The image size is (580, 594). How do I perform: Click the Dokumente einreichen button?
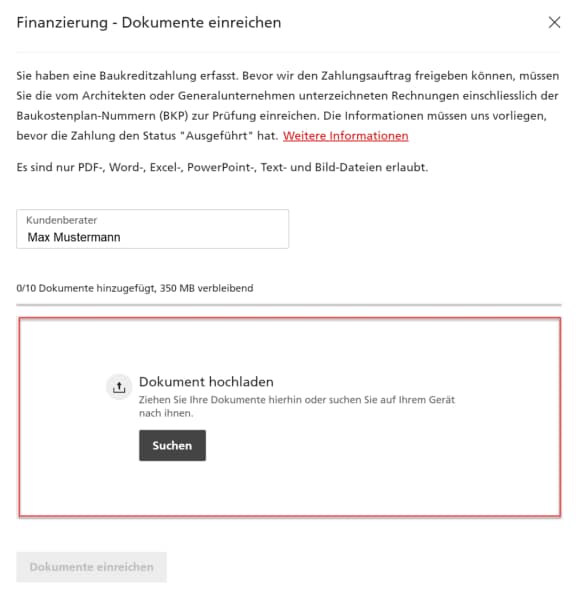click(91, 567)
